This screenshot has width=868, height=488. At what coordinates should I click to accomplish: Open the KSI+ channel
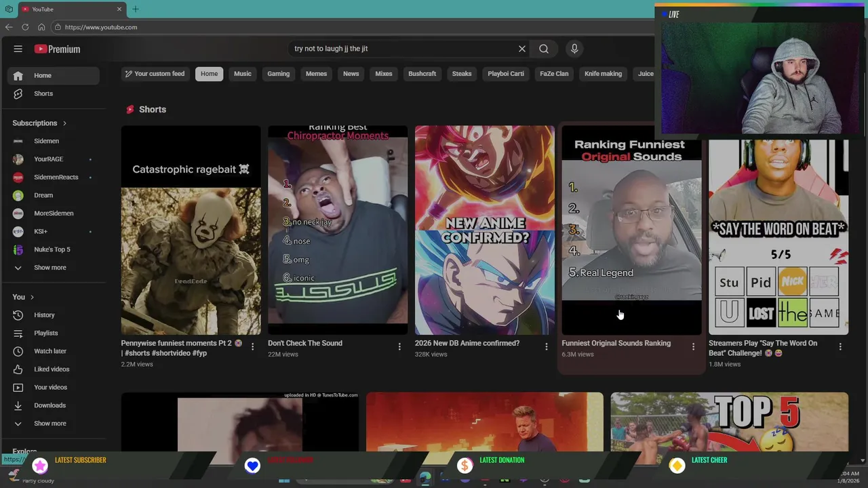tap(53, 231)
